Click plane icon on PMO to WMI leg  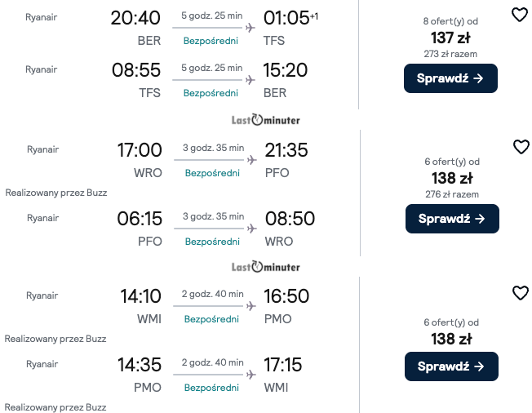click(250, 374)
